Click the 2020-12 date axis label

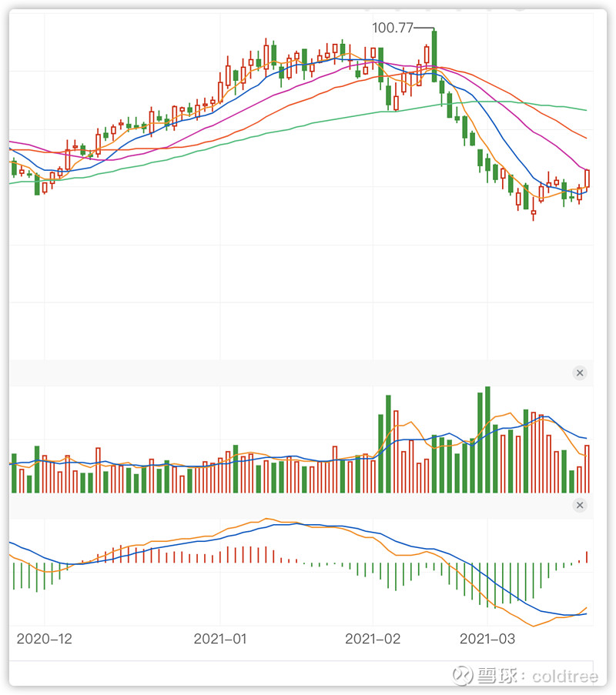coord(44,639)
